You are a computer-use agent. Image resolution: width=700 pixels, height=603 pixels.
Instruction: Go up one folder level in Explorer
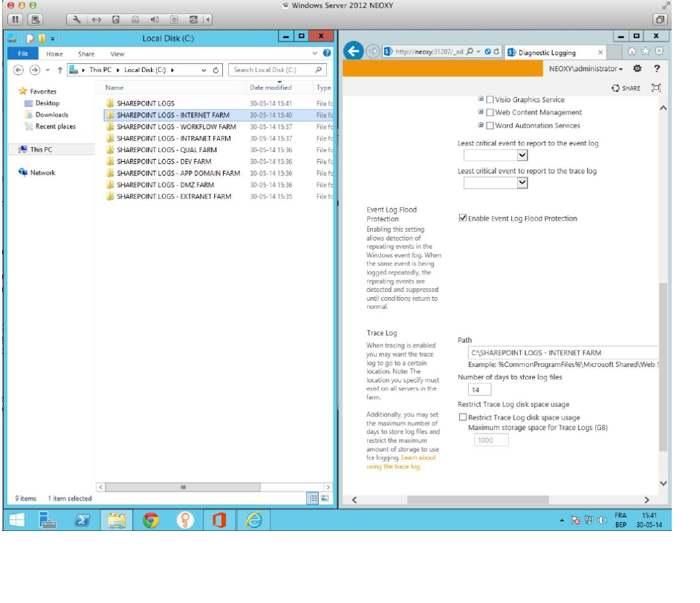(x=60, y=70)
